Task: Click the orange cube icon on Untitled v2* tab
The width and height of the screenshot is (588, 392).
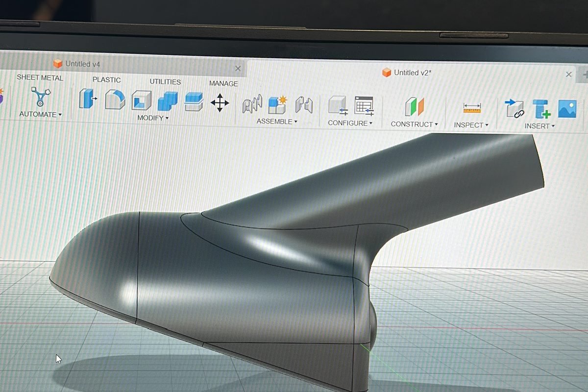Action: pos(387,73)
